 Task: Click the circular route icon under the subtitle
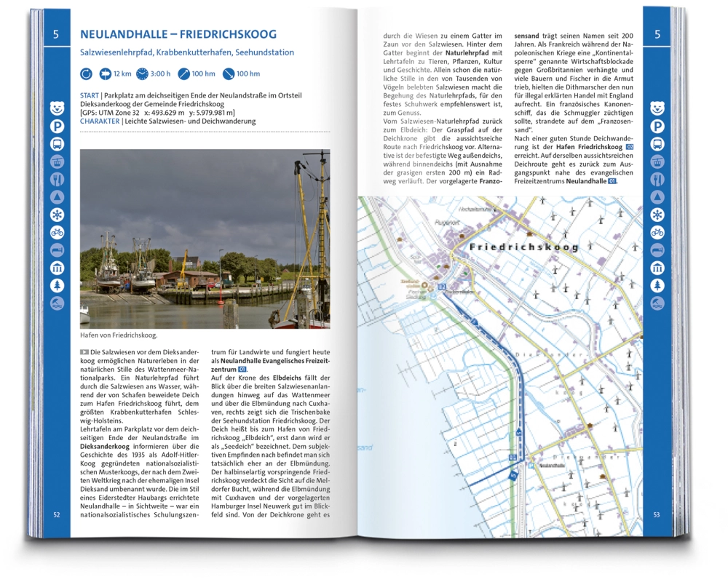click(87, 73)
